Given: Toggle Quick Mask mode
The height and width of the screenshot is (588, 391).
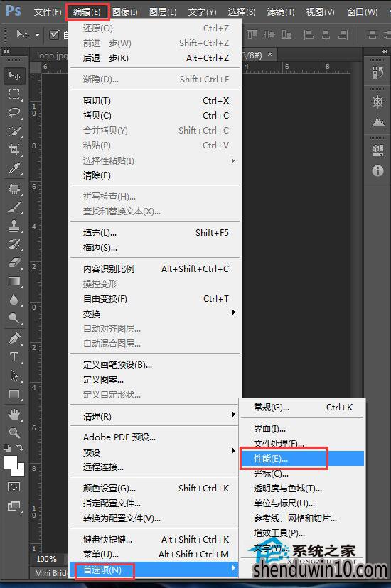Looking at the screenshot, I should point(14,487).
